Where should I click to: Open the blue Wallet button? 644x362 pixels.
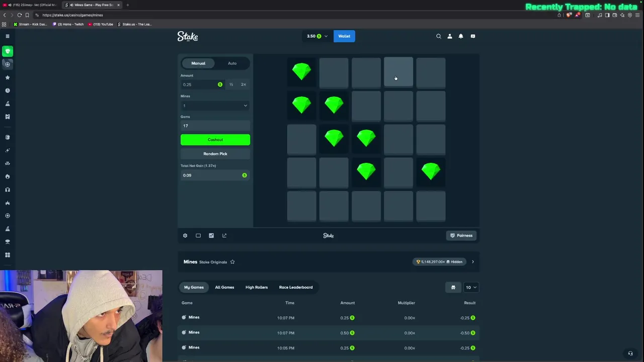coord(344,36)
